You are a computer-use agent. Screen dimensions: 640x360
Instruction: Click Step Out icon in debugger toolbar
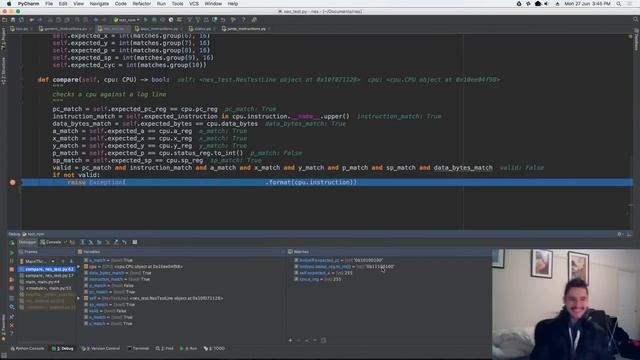pos(116,242)
